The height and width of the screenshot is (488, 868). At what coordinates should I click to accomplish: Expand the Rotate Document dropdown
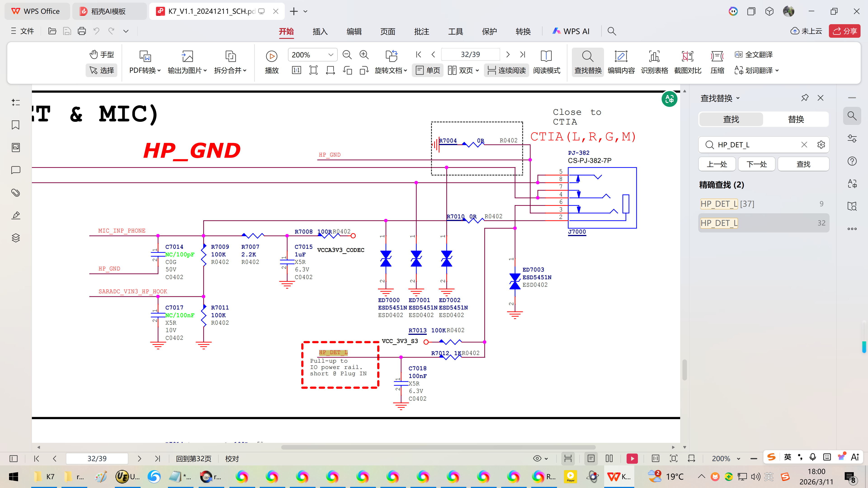[391, 70]
